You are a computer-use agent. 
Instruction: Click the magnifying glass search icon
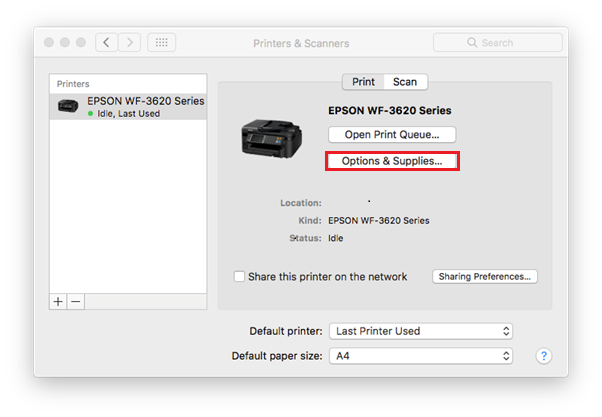point(473,43)
